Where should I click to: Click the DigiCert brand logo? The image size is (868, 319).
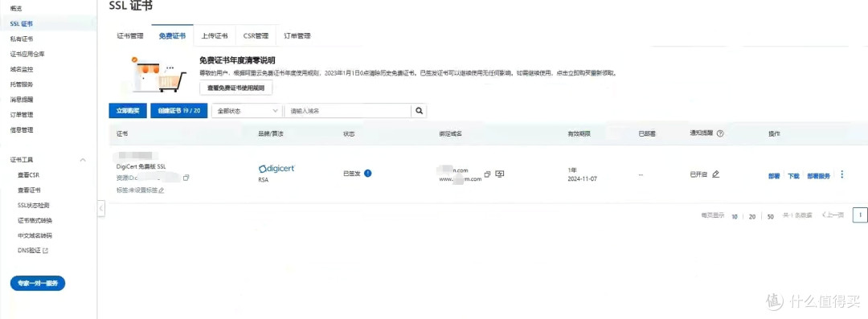pyautogui.click(x=276, y=169)
